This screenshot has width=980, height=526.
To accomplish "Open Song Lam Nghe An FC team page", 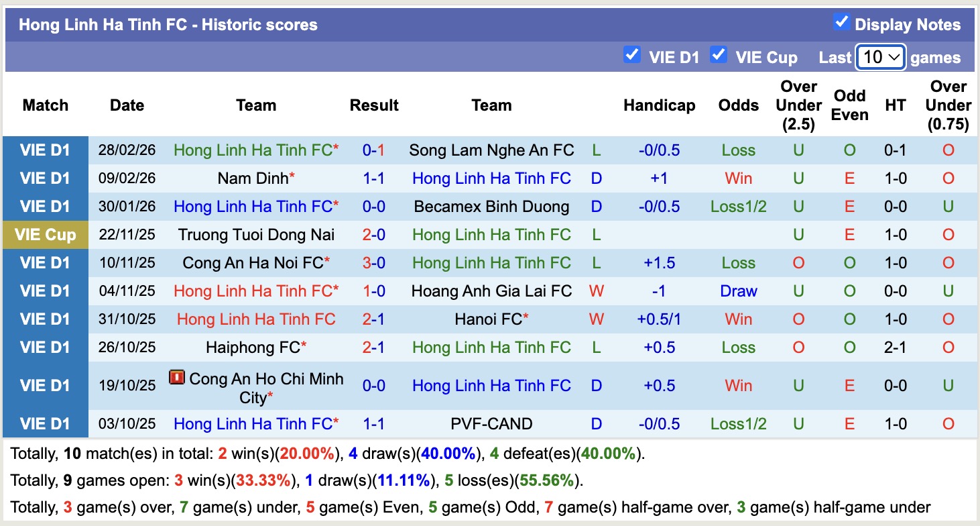I will 491,150.
